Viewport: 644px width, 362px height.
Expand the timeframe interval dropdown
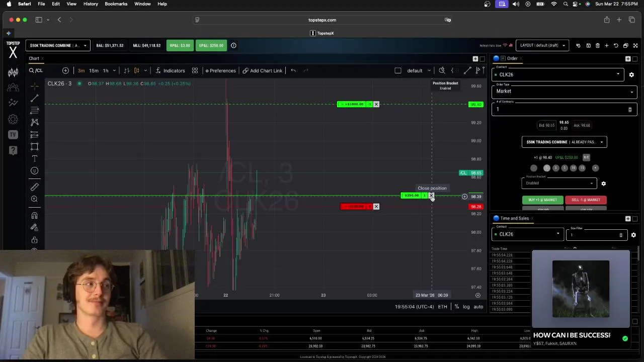(114, 70)
